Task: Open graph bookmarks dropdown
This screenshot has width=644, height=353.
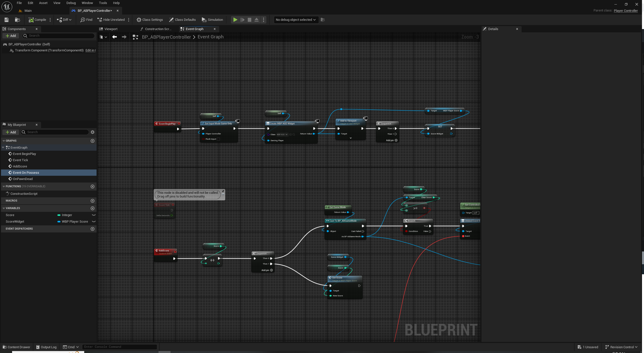Action: (103, 37)
